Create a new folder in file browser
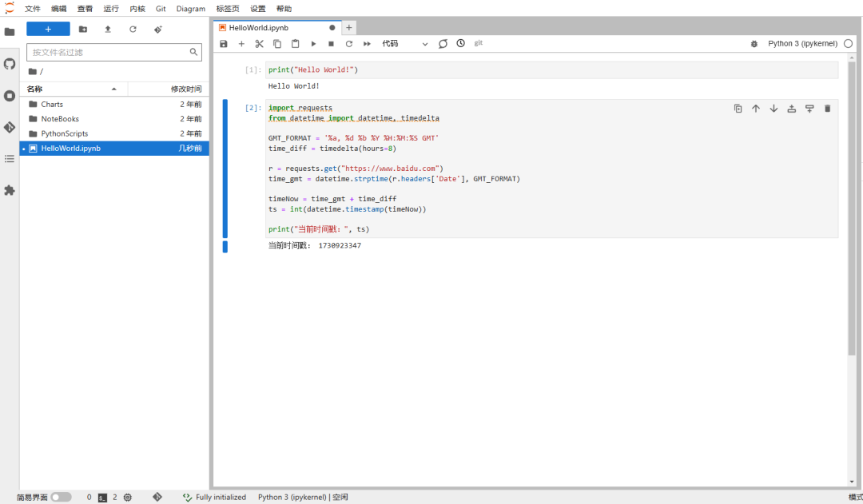 (x=82, y=30)
